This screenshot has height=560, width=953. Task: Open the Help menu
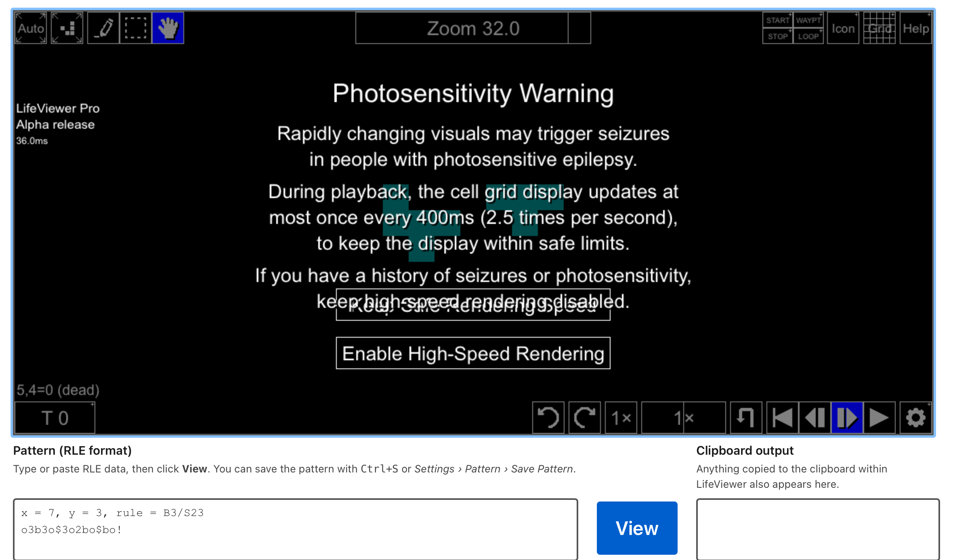pos(915,28)
